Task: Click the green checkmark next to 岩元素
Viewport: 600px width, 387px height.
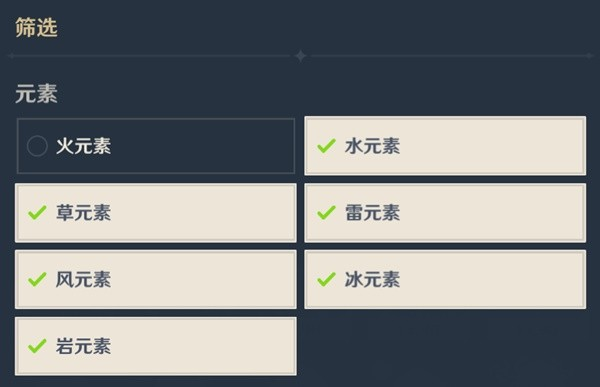Action: tap(37, 346)
